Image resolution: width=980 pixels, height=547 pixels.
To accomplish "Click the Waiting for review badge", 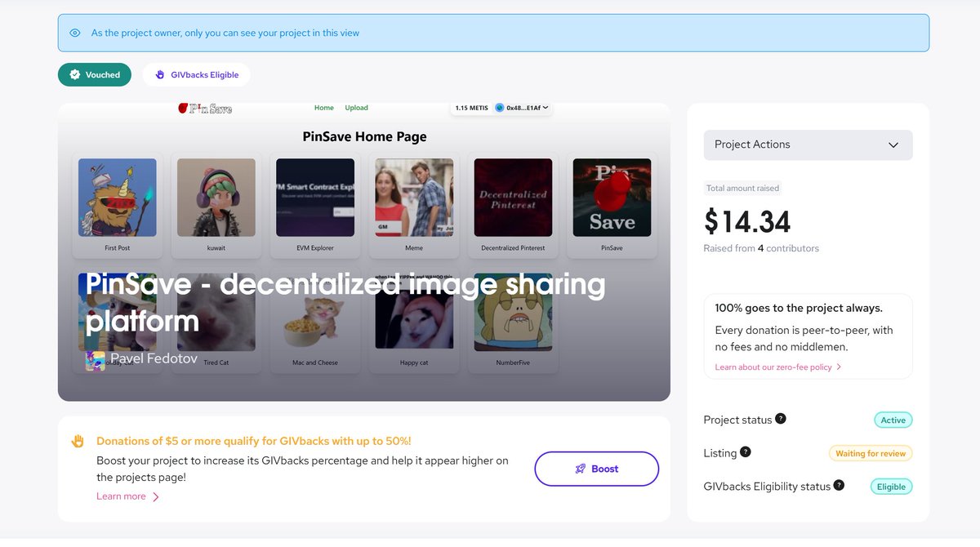I will pyautogui.click(x=871, y=453).
